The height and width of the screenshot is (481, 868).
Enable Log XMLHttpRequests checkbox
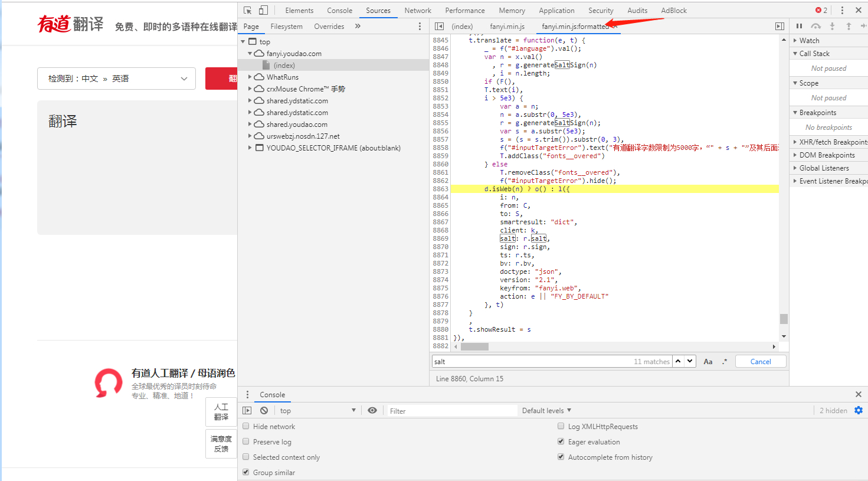(561, 426)
